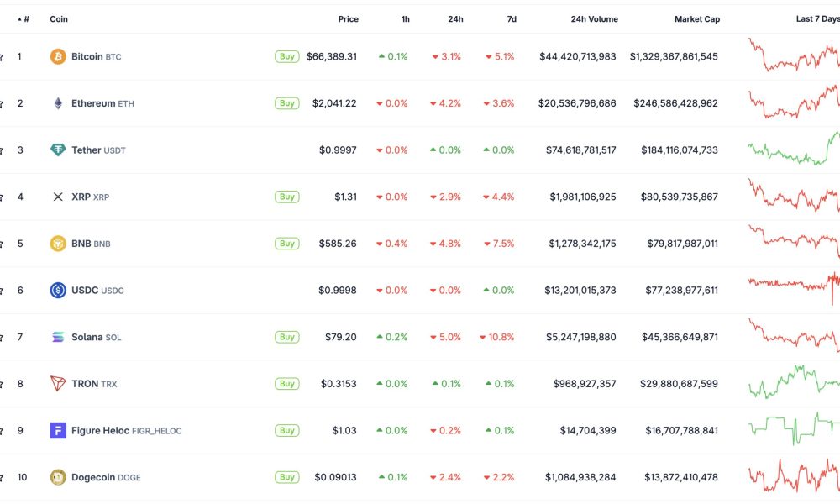Star Dogecoin to add it to watchlist
This screenshot has height=504, width=840.
pos(3,476)
